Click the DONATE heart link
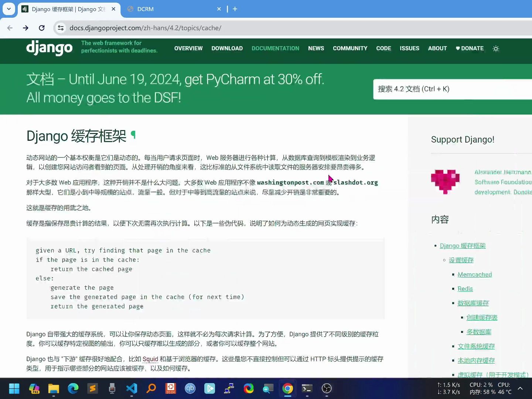The image size is (532, 399). 470,48
